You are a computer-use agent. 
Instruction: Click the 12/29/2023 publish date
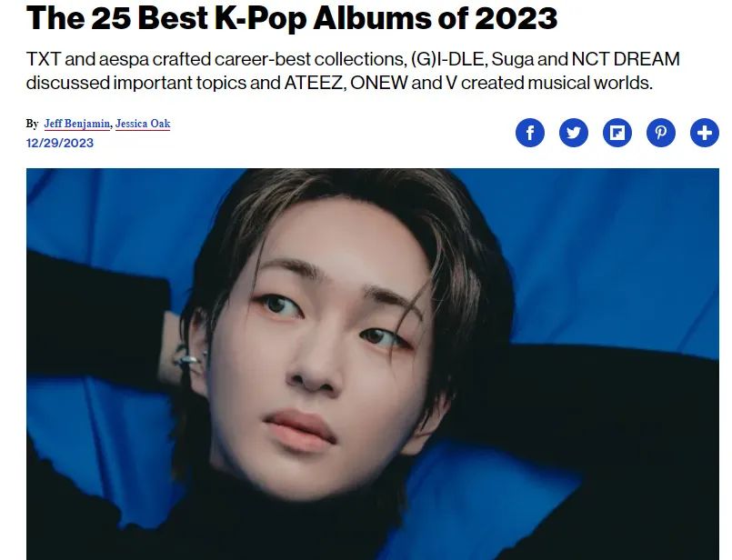[x=60, y=143]
